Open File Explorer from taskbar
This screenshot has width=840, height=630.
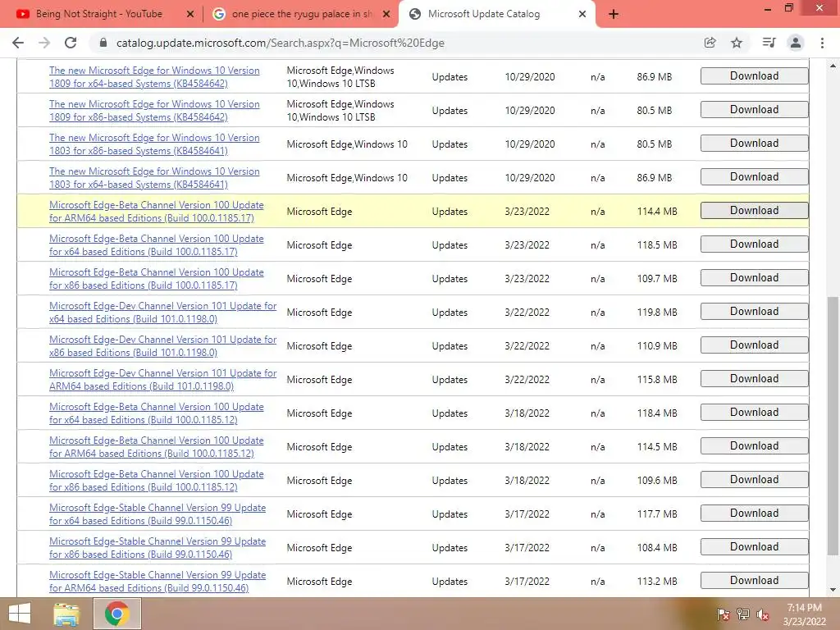pyautogui.click(x=66, y=614)
